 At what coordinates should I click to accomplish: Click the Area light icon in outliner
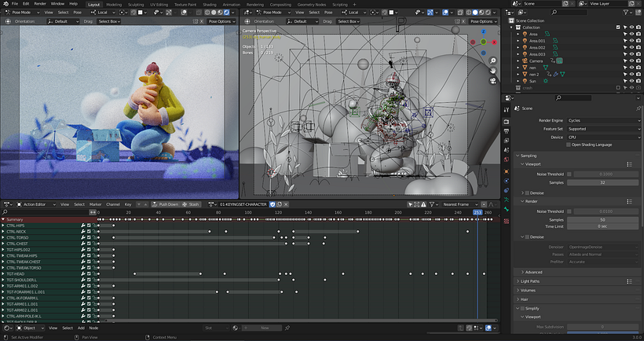525,34
